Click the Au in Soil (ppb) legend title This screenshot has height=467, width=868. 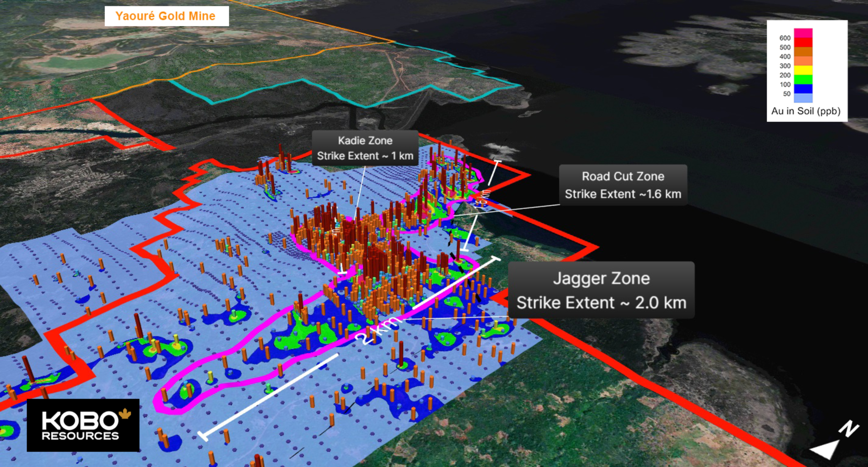point(806,111)
